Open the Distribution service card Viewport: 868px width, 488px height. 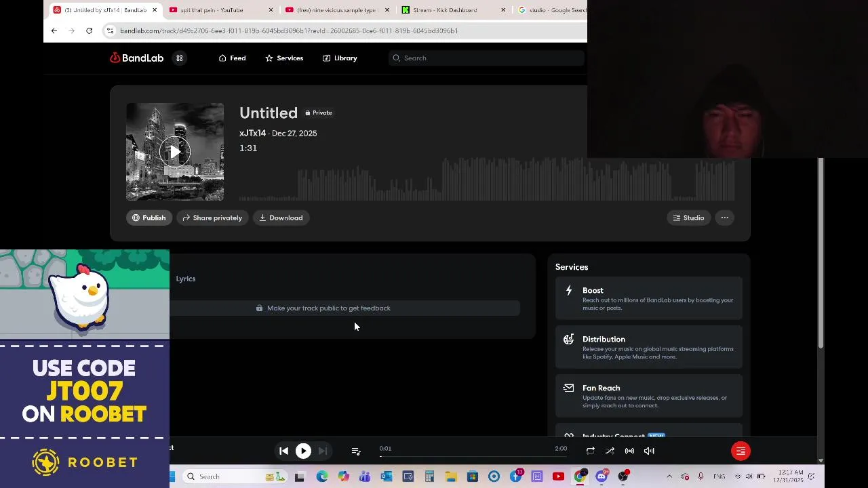tap(649, 347)
